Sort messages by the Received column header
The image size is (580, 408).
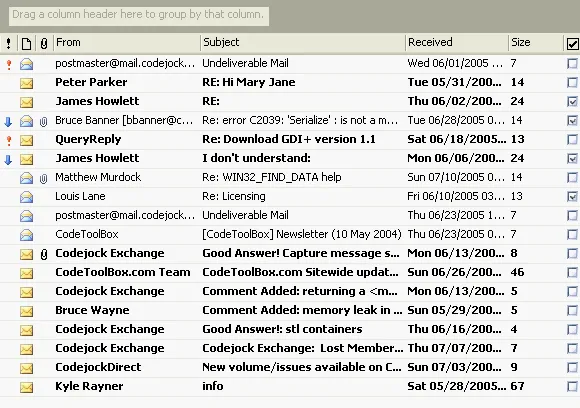pyautogui.click(x=457, y=43)
